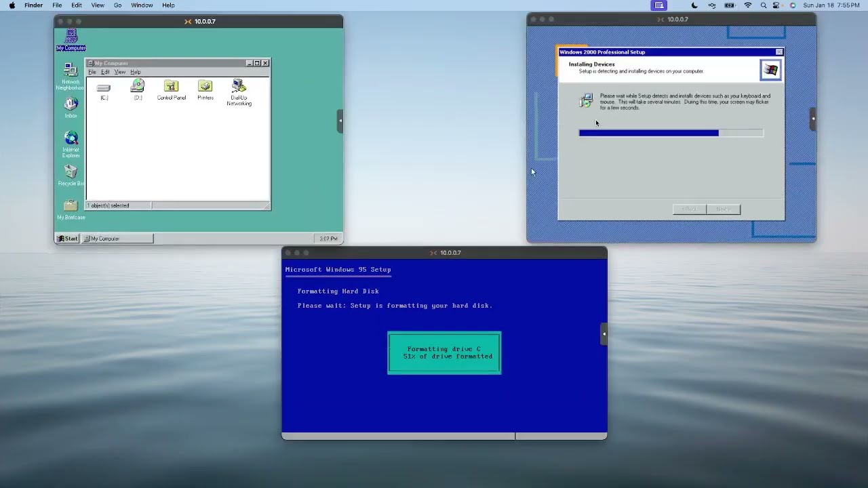Open the battery status menu icon
This screenshot has height=488, width=868.
[730, 5]
